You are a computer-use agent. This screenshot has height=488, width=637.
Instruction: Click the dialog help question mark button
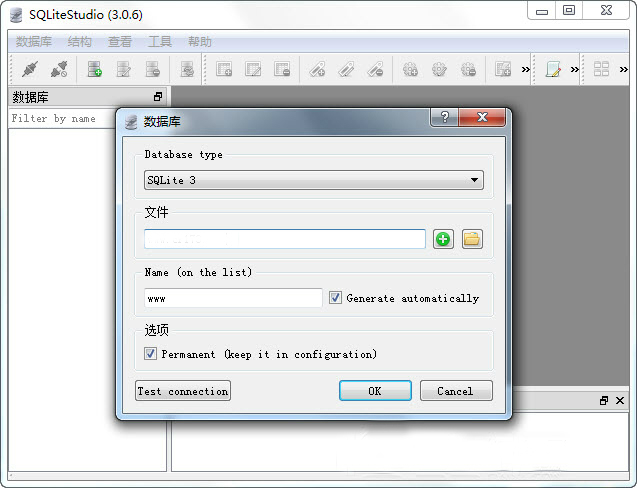tap(444, 117)
